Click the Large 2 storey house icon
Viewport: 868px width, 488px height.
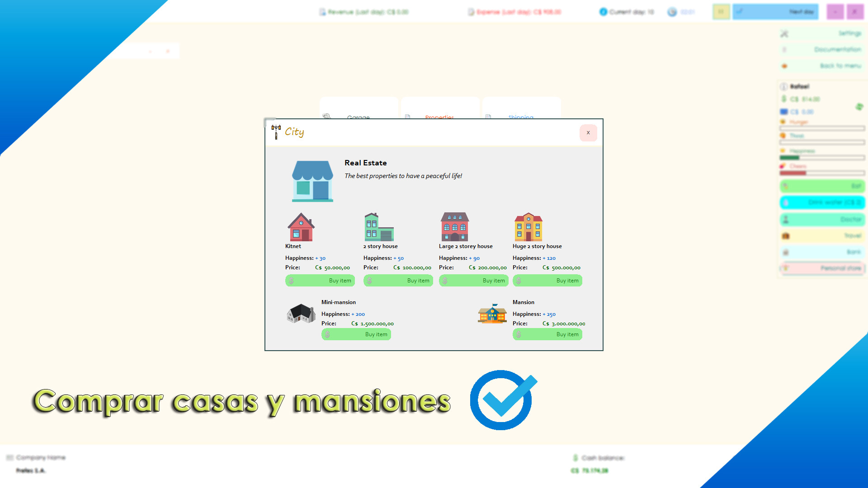[x=454, y=227]
